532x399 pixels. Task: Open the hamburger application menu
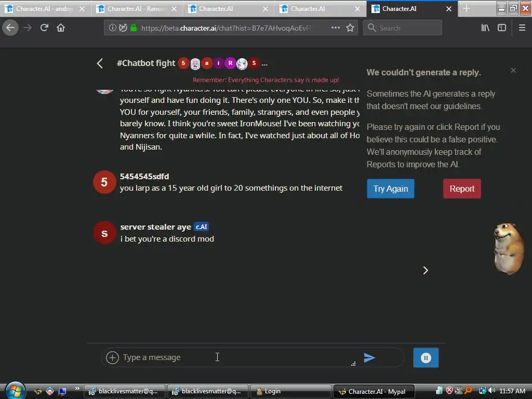coord(522,28)
